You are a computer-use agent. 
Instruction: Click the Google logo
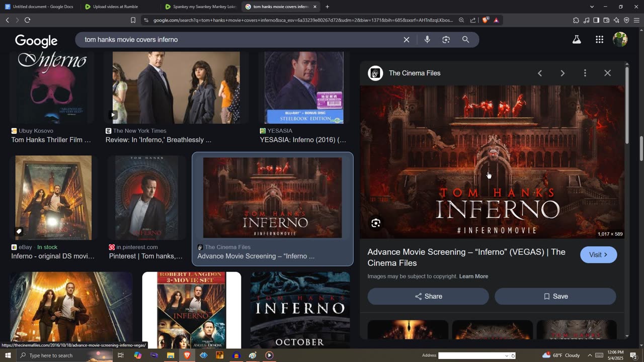[36, 41]
